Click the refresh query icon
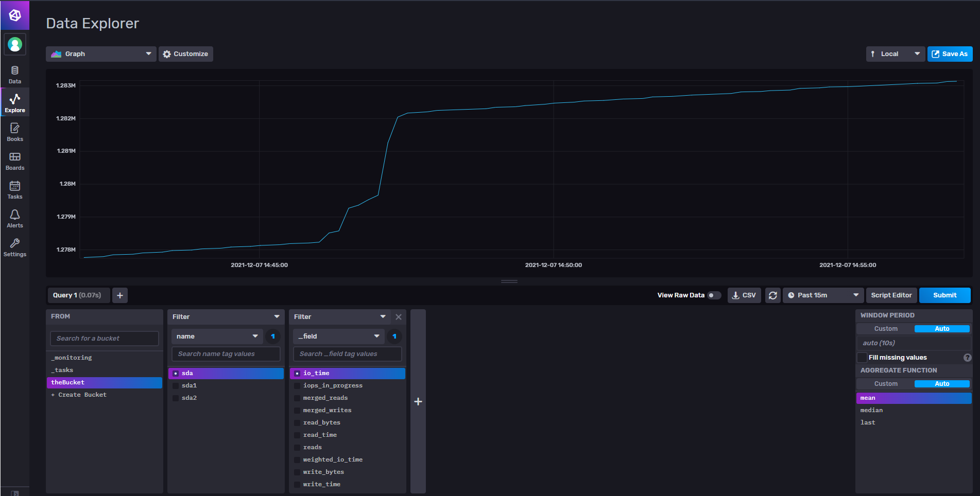980x496 pixels. (772, 295)
